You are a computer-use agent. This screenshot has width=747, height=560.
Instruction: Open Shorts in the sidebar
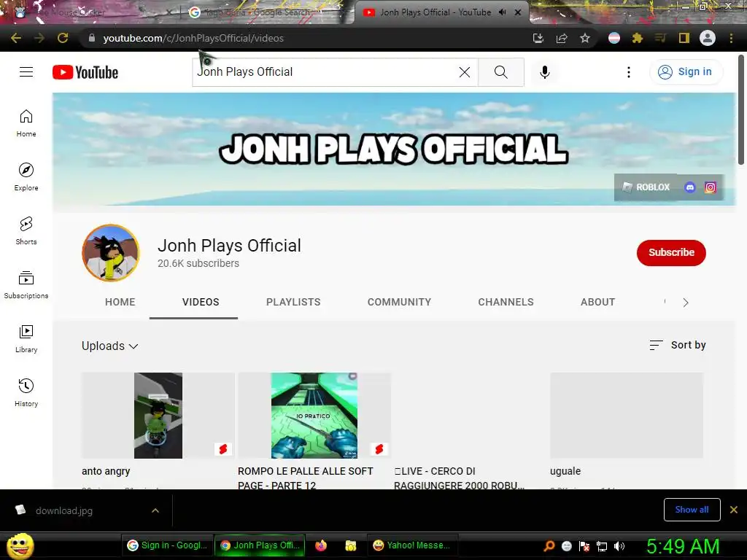pyautogui.click(x=26, y=231)
